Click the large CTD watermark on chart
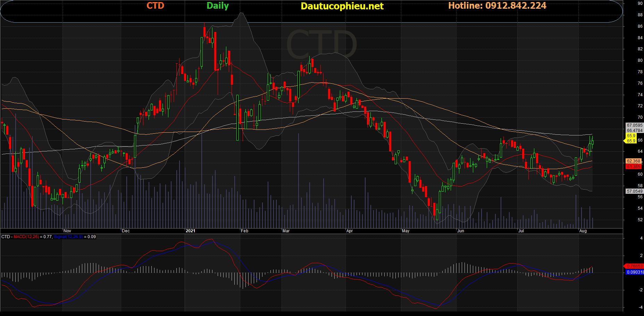Image resolution: width=644 pixels, height=316 pixels. pos(321,44)
